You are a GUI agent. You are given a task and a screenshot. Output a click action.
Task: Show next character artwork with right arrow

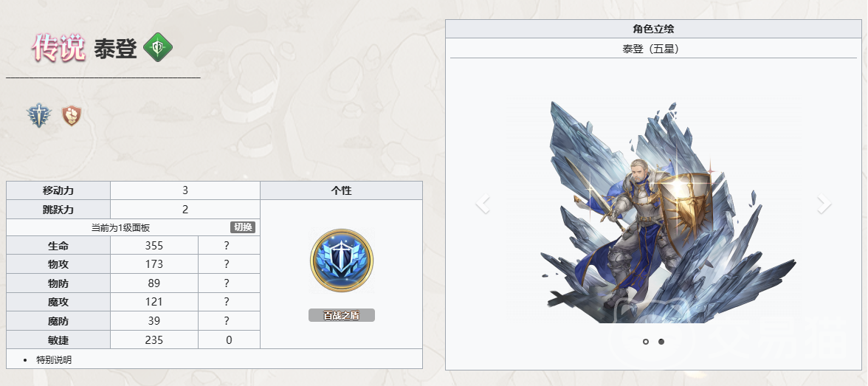pyautogui.click(x=824, y=204)
